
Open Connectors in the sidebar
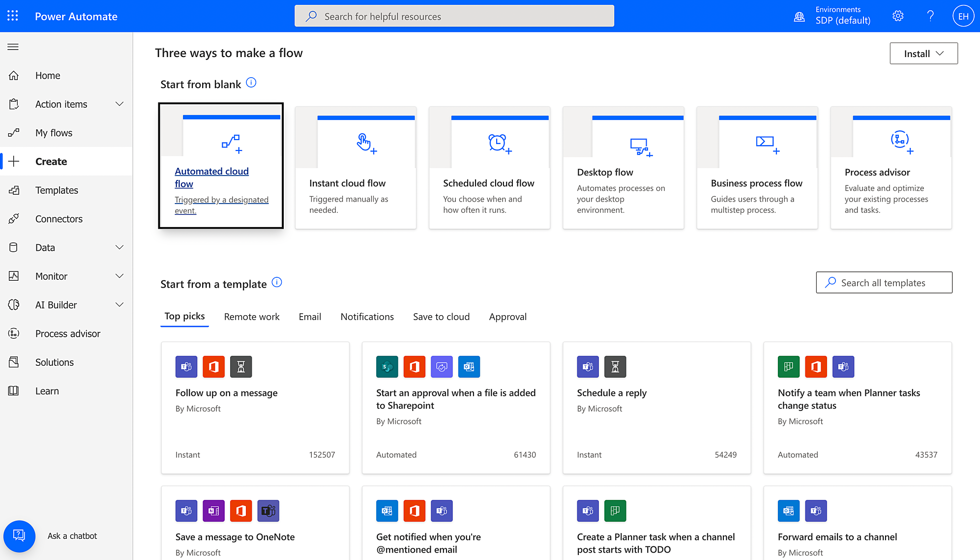[x=66, y=219]
